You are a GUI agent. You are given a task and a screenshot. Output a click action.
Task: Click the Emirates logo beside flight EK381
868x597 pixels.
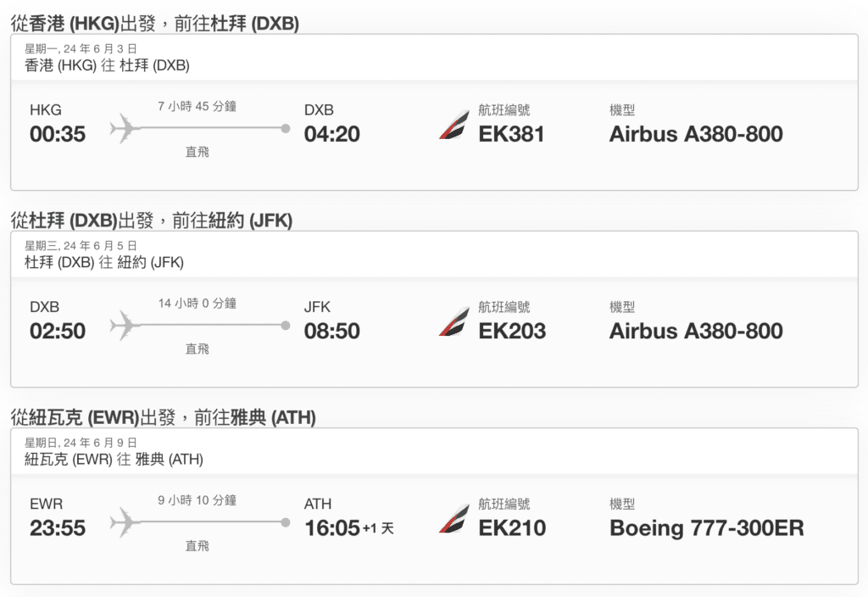(x=454, y=126)
